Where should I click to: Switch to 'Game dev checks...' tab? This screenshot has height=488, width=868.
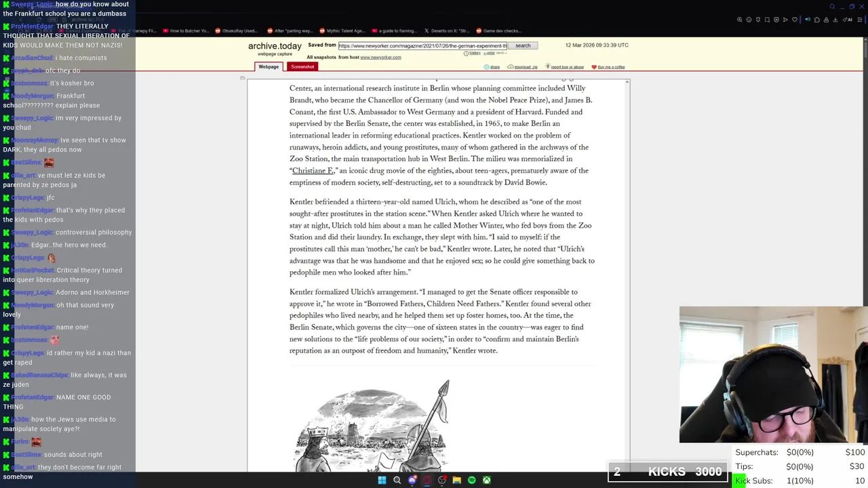[499, 30]
